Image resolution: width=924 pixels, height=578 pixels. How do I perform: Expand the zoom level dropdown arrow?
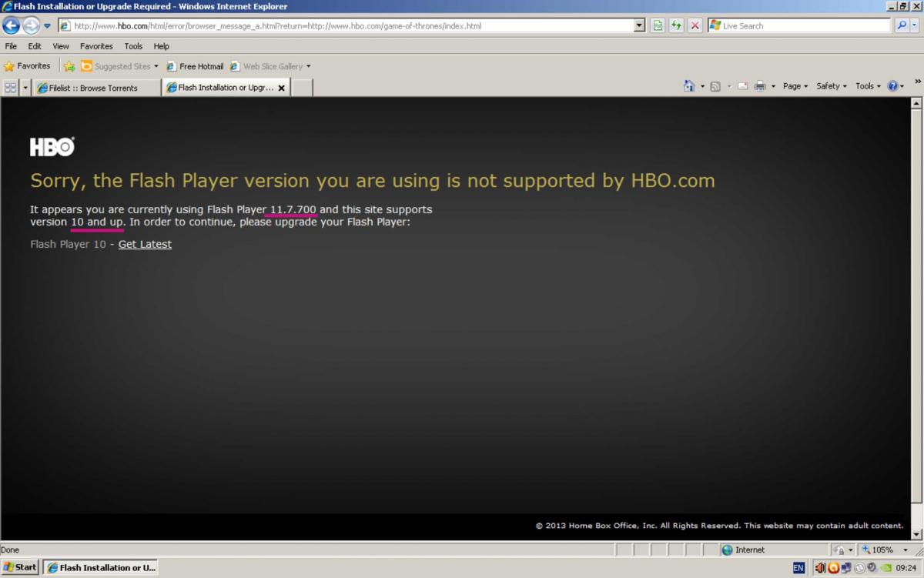(x=905, y=550)
